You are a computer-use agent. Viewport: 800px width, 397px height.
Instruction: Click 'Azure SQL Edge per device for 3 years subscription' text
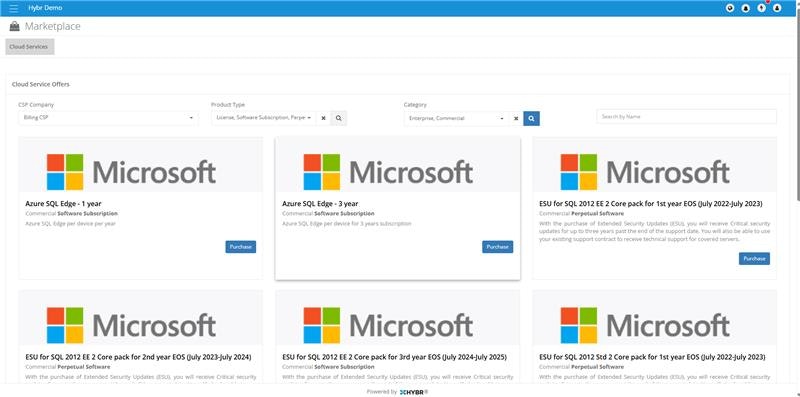point(346,224)
